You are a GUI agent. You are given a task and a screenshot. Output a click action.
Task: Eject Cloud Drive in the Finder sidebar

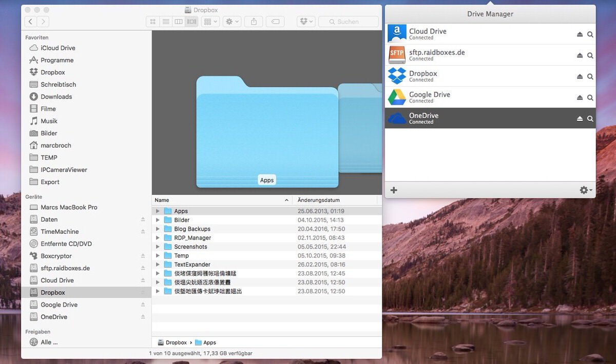[x=143, y=280]
